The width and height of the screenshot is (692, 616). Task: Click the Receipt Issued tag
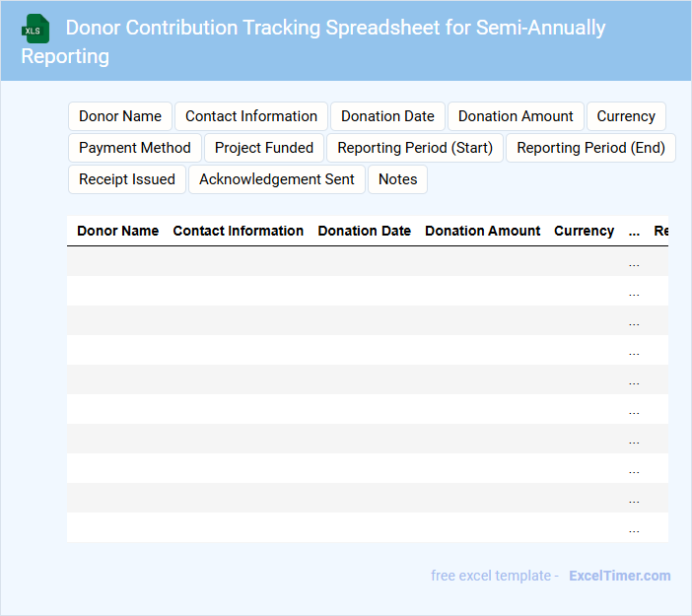click(x=127, y=179)
